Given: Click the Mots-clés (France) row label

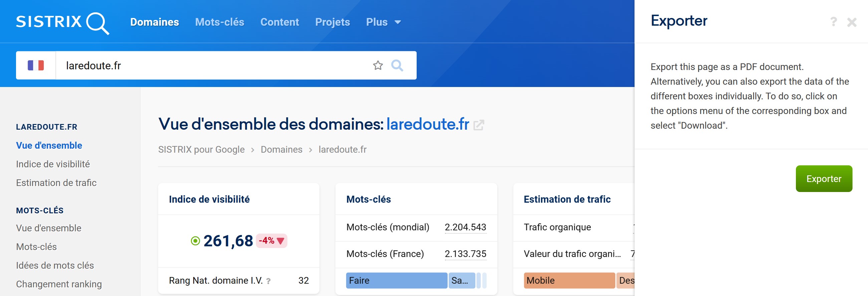Looking at the screenshot, I should pos(385,254).
